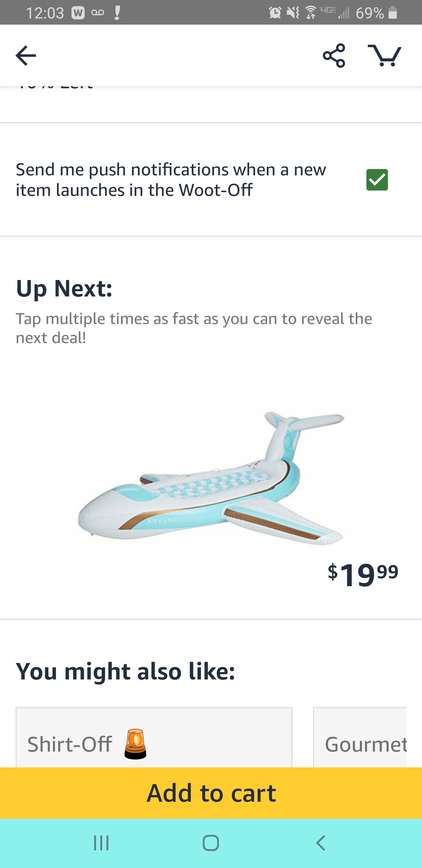Tap the Wi-Fi icon in status bar
Screen dimensions: 422x868
311,13
